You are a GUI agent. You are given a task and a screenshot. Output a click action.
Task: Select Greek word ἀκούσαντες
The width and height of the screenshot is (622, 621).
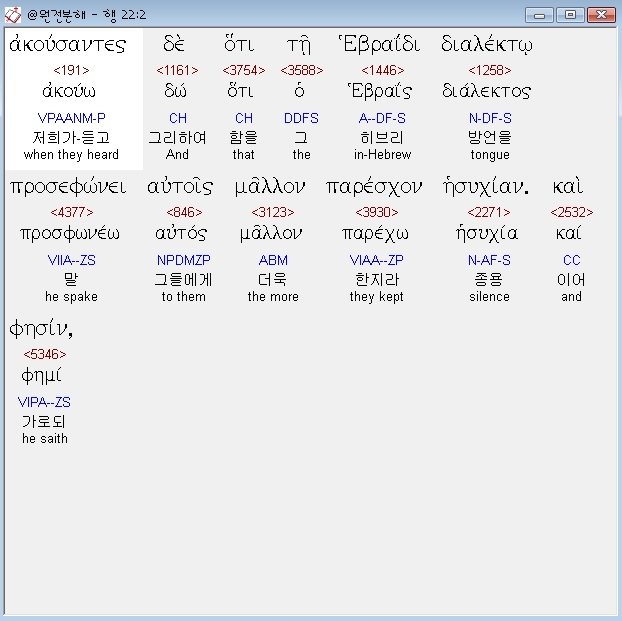(67, 44)
